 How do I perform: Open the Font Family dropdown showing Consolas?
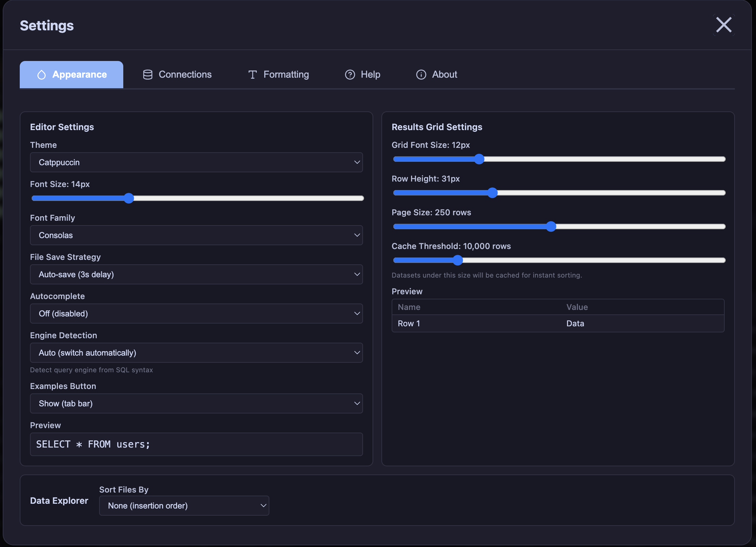point(196,235)
